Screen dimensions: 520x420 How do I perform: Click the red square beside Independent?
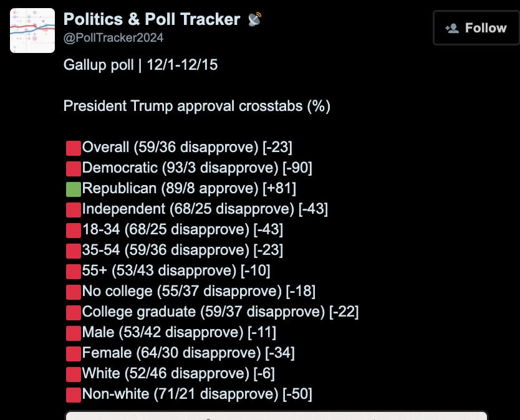coord(74,209)
